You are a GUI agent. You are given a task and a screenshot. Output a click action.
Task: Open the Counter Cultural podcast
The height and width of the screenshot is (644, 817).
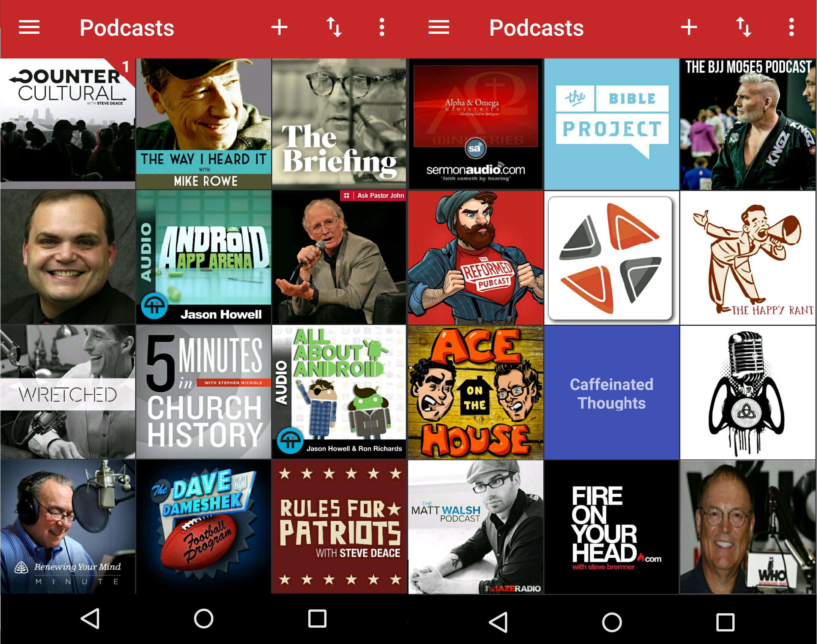(x=68, y=124)
